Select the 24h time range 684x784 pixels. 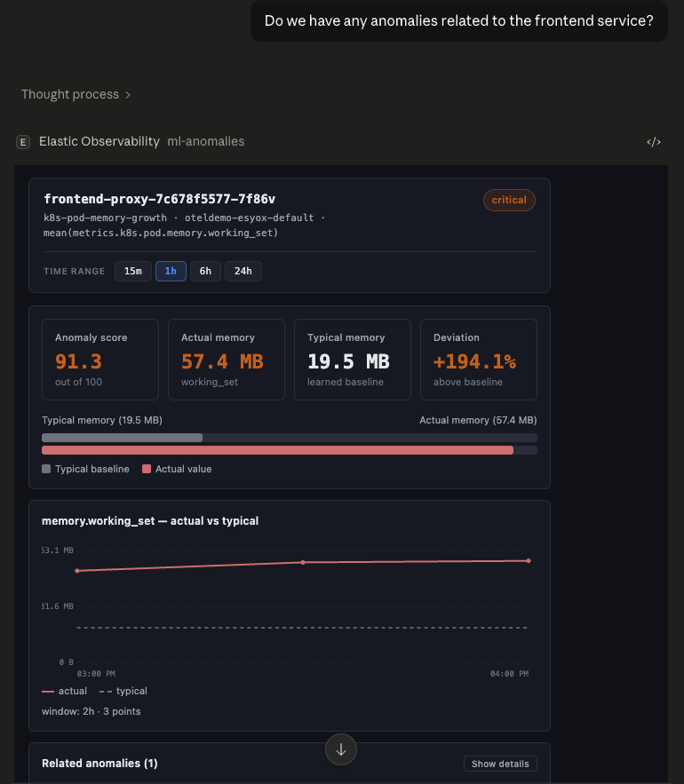tap(243, 271)
